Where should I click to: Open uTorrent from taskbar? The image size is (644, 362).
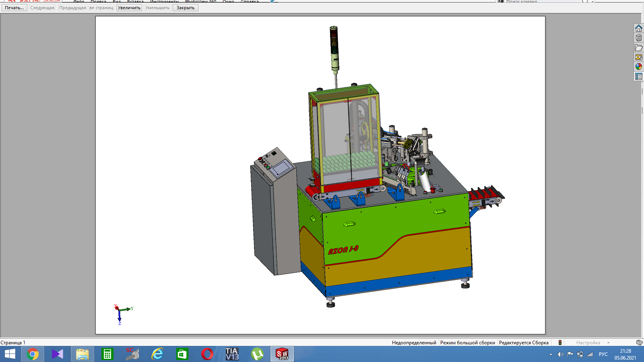point(257,354)
